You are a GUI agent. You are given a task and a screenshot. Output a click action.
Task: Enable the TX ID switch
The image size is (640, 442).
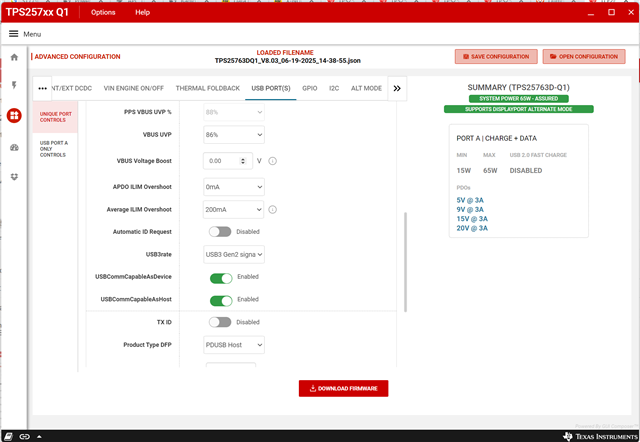pos(220,322)
